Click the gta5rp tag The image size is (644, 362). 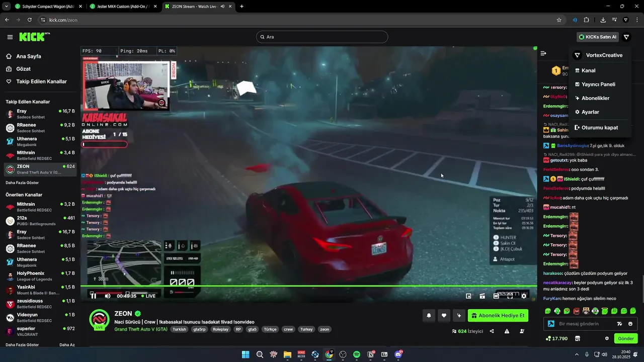(199, 329)
